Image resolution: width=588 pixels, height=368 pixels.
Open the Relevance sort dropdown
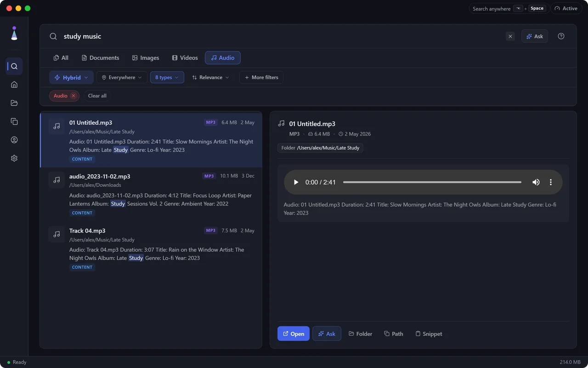pos(210,77)
